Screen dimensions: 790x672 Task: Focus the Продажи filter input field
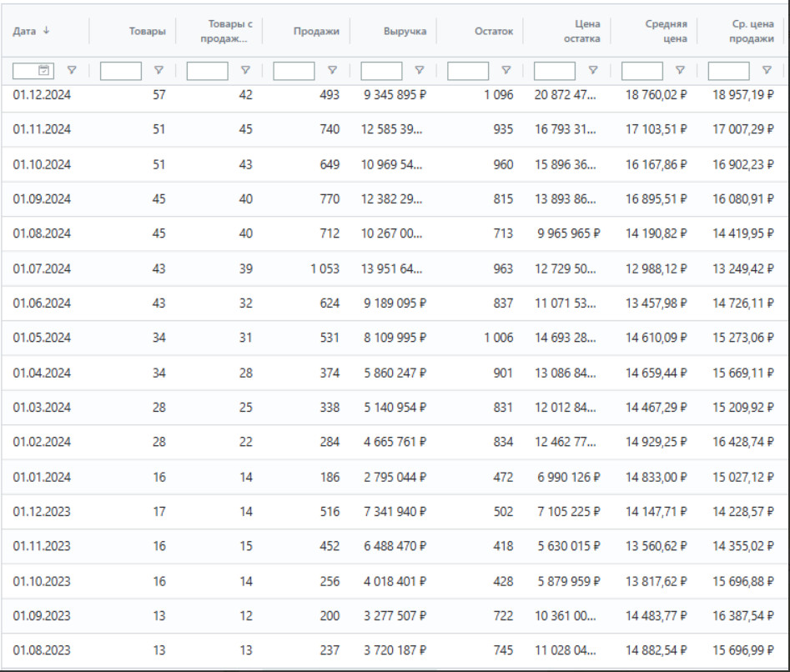click(x=294, y=71)
